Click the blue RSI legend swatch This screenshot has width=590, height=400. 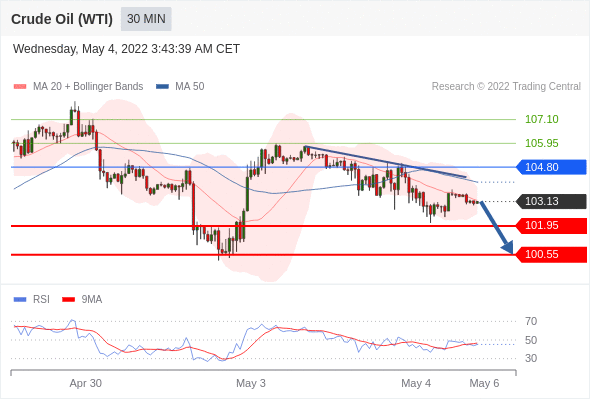pos(20,300)
